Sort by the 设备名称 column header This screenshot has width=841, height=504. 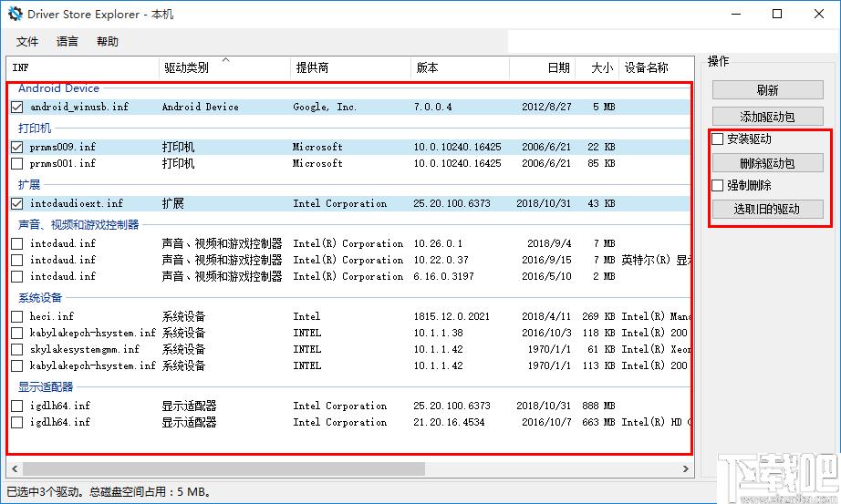click(656, 67)
